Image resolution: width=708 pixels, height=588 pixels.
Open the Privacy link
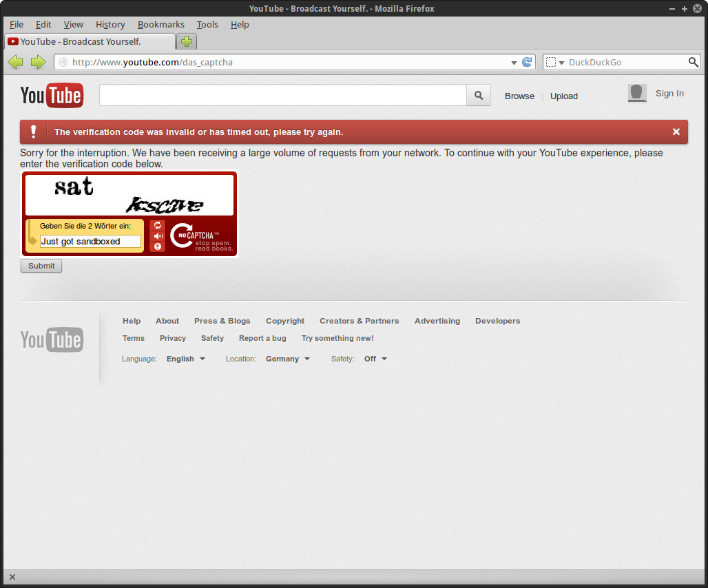(x=172, y=338)
